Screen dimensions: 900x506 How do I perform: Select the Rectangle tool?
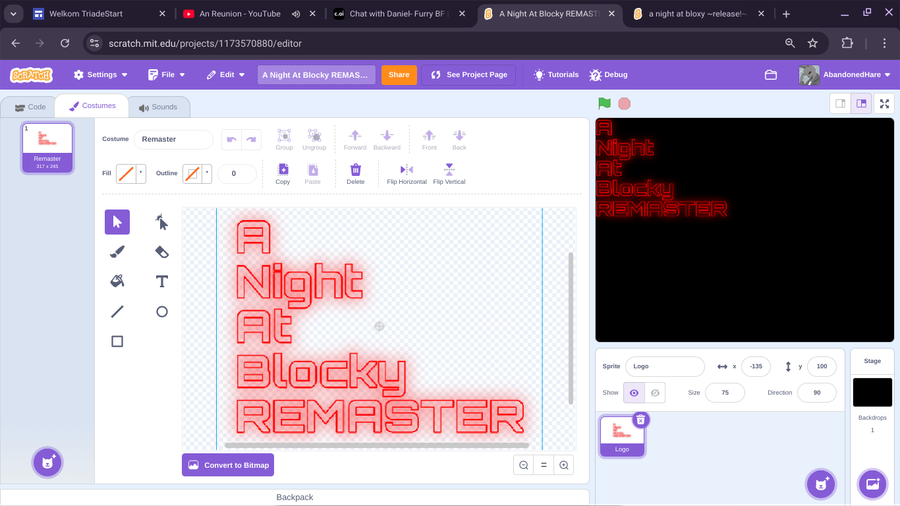[117, 341]
